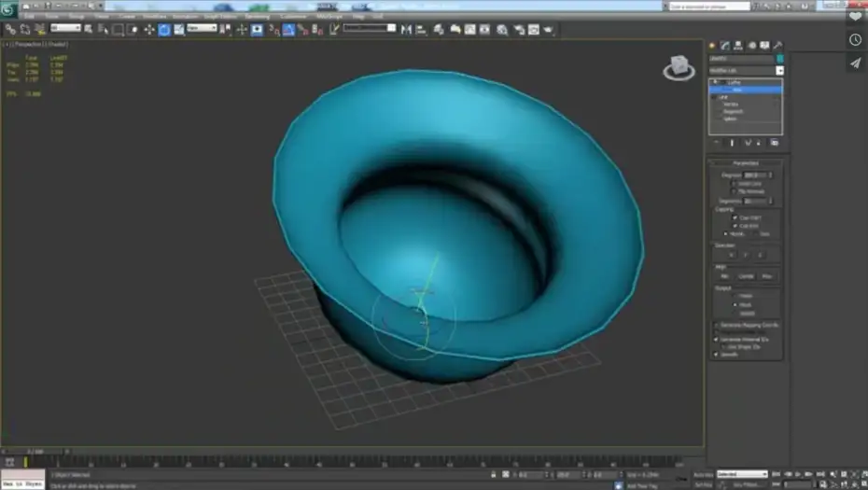This screenshot has width=868, height=490.
Task: Choose the Bind to Space Warp tool
Action: [x=40, y=29]
